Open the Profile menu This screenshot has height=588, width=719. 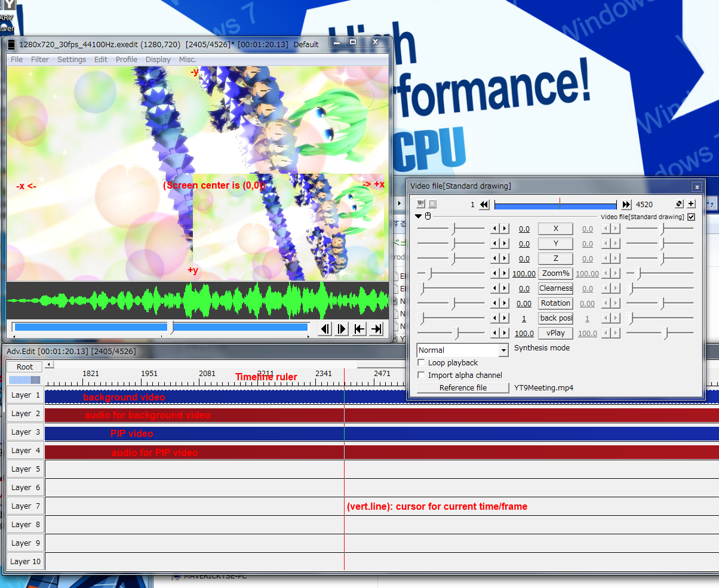[x=127, y=60]
